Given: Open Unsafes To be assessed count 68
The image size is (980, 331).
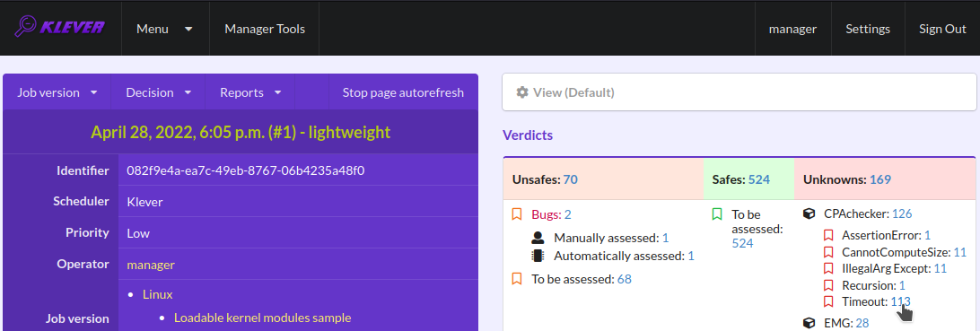Looking at the screenshot, I should 625,279.
